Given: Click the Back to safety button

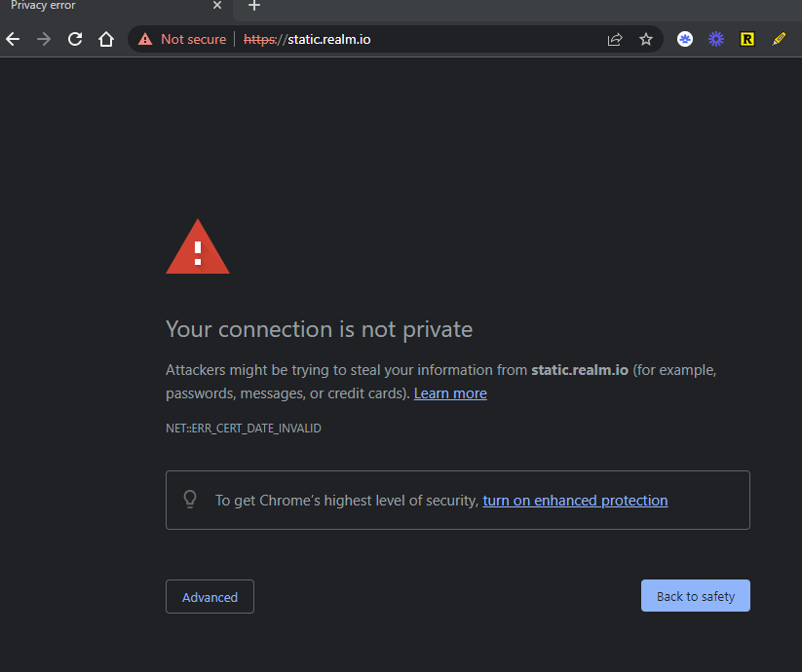Looking at the screenshot, I should (695, 595).
